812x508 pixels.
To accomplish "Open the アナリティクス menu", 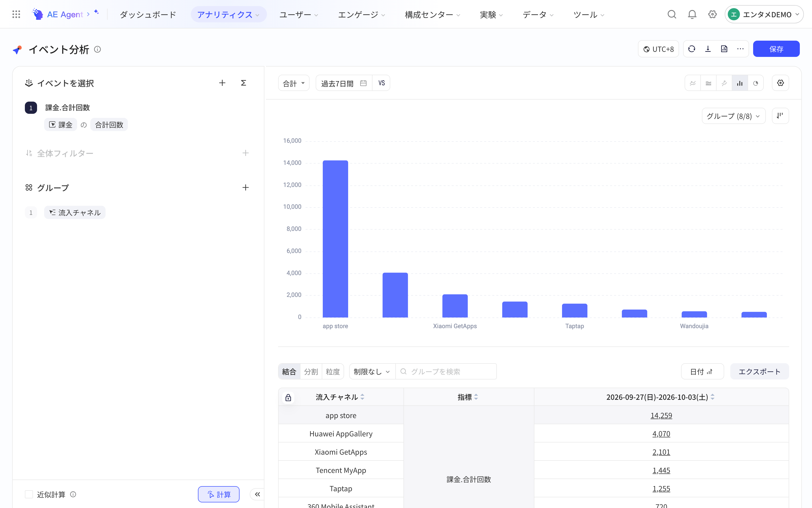I will tap(228, 14).
